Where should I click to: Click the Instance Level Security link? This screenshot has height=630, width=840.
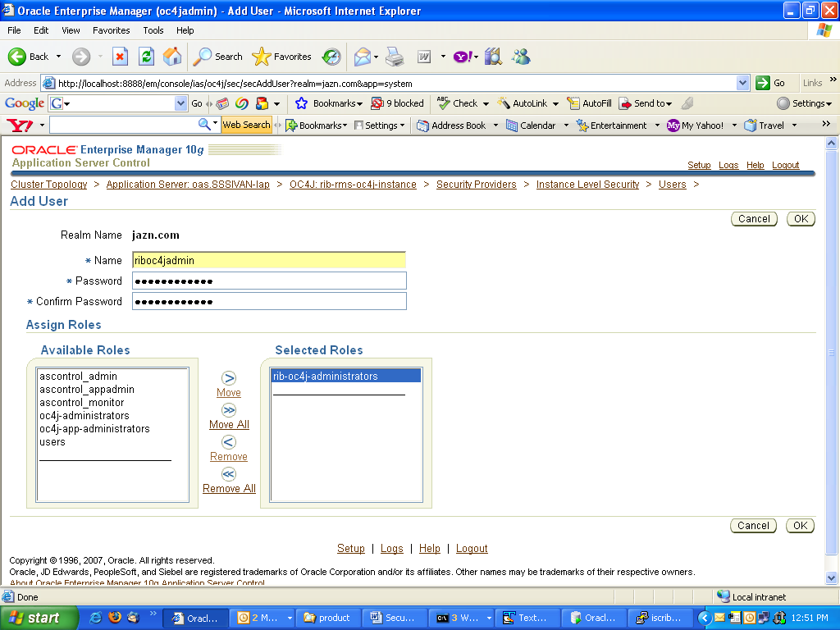(x=587, y=185)
